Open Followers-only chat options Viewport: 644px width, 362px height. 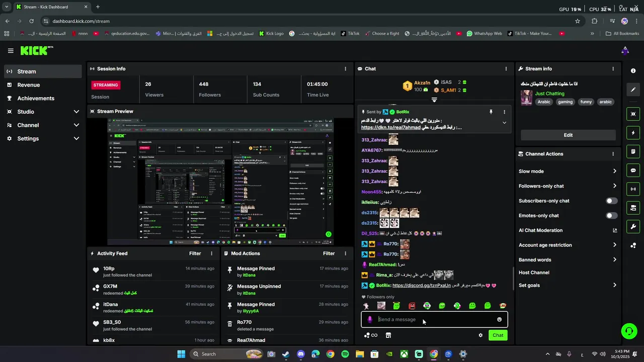pos(568,186)
